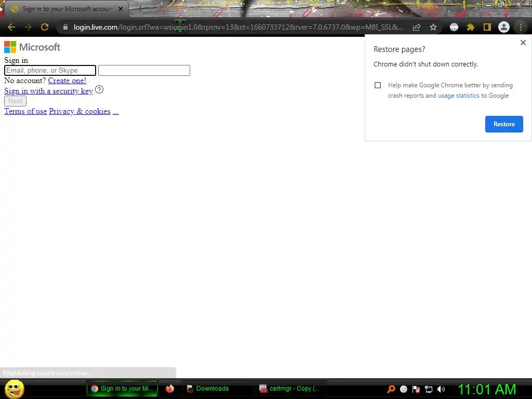Screen dimensions: 532x399
Task: Restore down the Chrome window
Action: coord(501,5)
